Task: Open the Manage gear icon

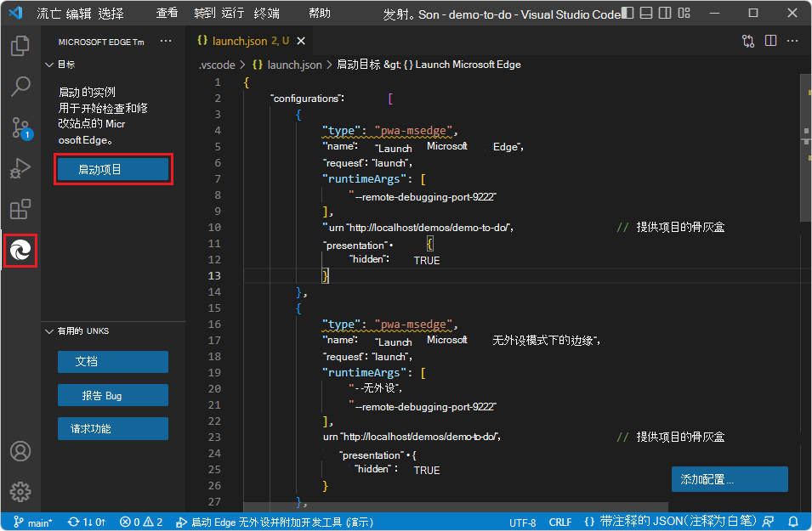Action: click(20, 491)
